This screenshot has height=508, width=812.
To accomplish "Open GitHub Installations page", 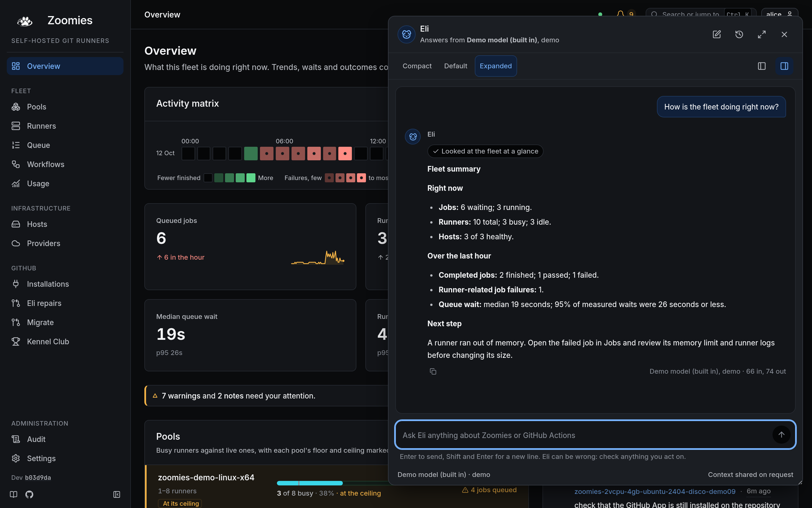I will [65, 284].
